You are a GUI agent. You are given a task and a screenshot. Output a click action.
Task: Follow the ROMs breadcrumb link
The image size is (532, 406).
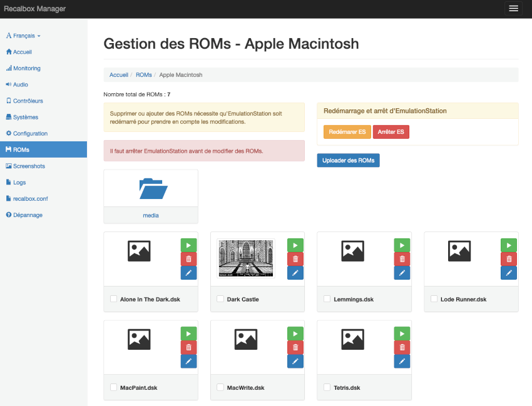[x=144, y=75]
